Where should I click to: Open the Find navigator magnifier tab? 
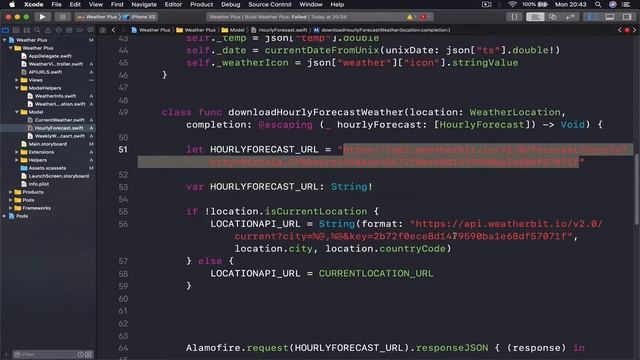pos(37,30)
